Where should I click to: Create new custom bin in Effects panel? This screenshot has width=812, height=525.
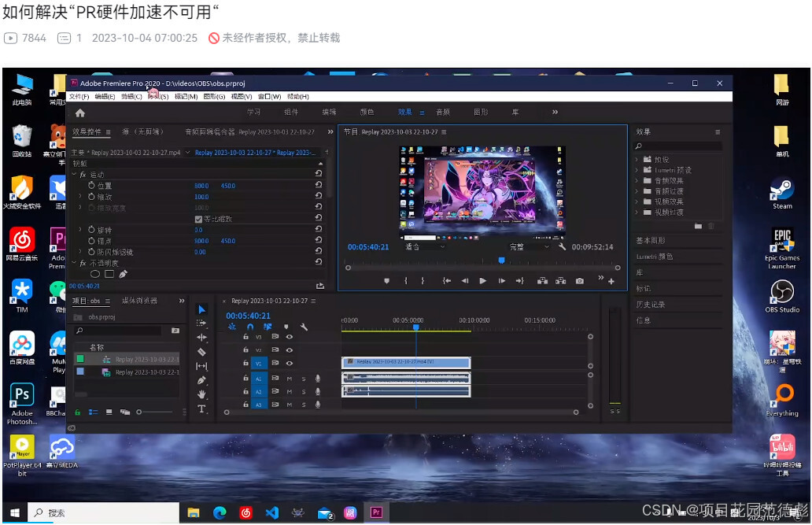click(x=698, y=226)
